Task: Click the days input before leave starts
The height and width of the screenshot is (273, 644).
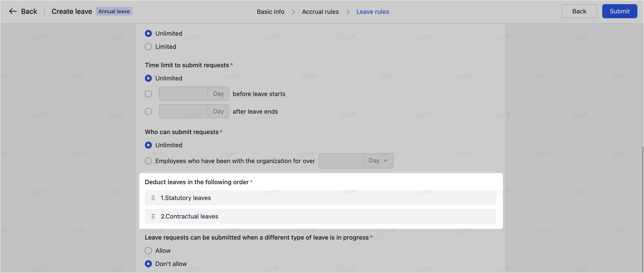Action: point(183,93)
